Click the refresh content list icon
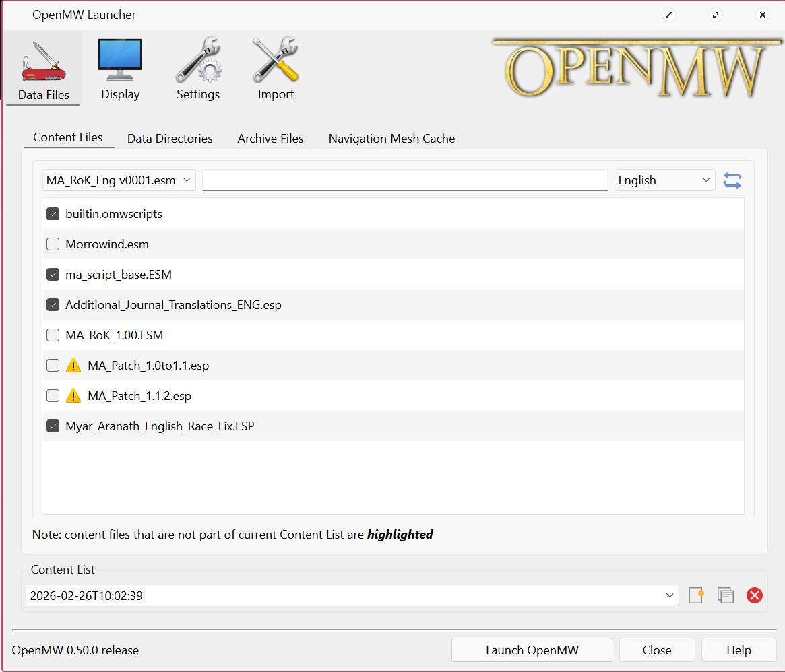Screen dimensions: 785x672 pyautogui.click(x=732, y=180)
